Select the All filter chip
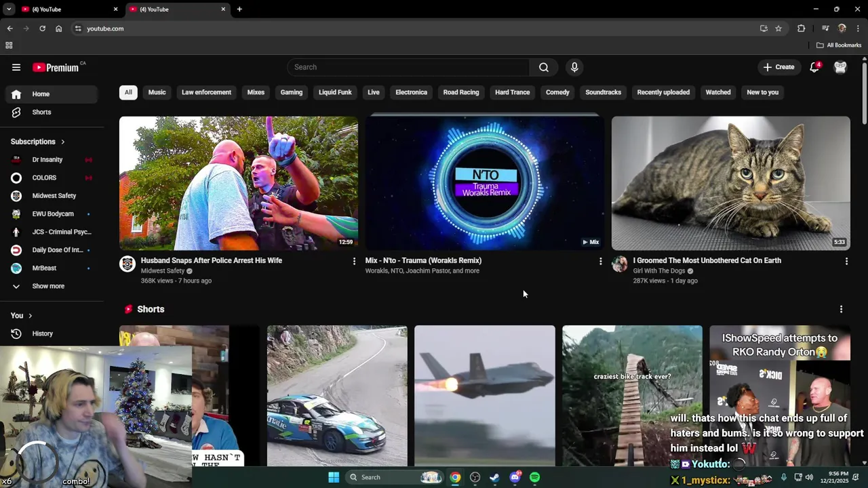The height and width of the screenshot is (488, 868). [x=128, y=92]
